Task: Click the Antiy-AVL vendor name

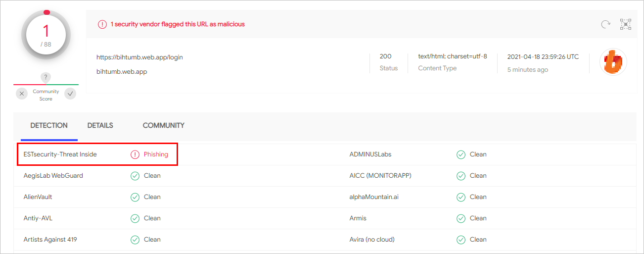Action: [x=38, y=218]
